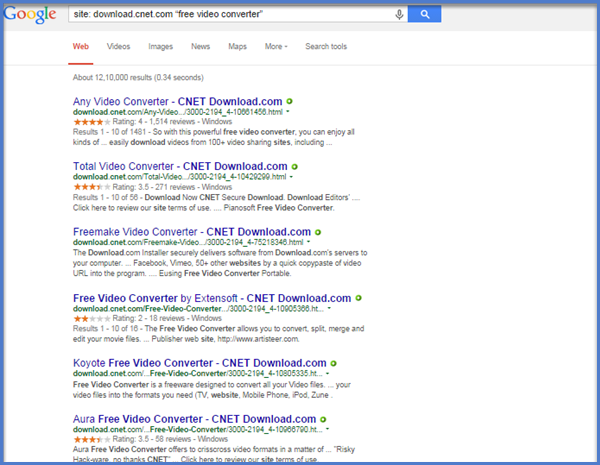
Task: Click 'Rating: 4 - 1,514 reviews' text
Action: click(154, 122)
